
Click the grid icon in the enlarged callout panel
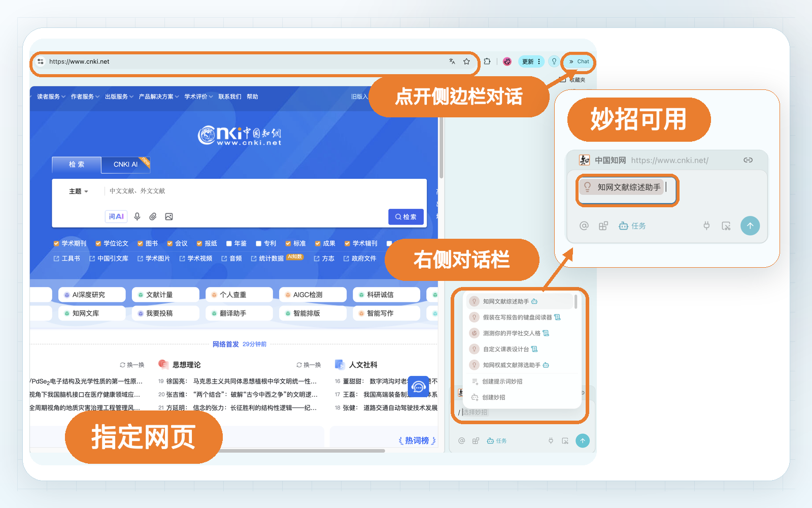tap(603, 226)
